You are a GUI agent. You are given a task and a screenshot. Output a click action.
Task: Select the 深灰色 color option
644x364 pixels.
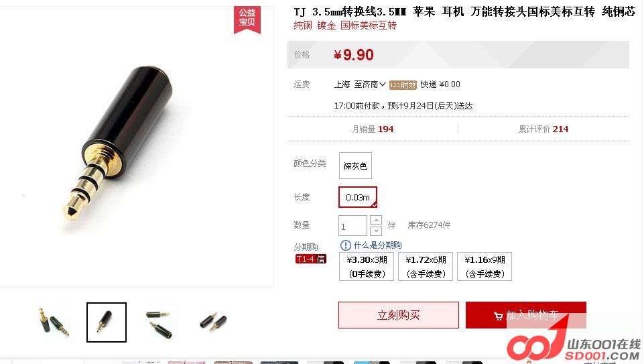355,166
